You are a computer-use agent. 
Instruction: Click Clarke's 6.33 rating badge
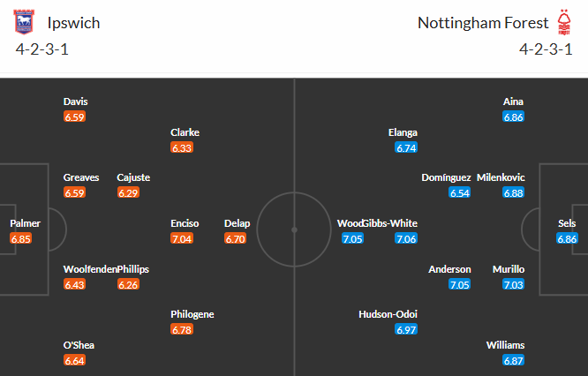182,147
